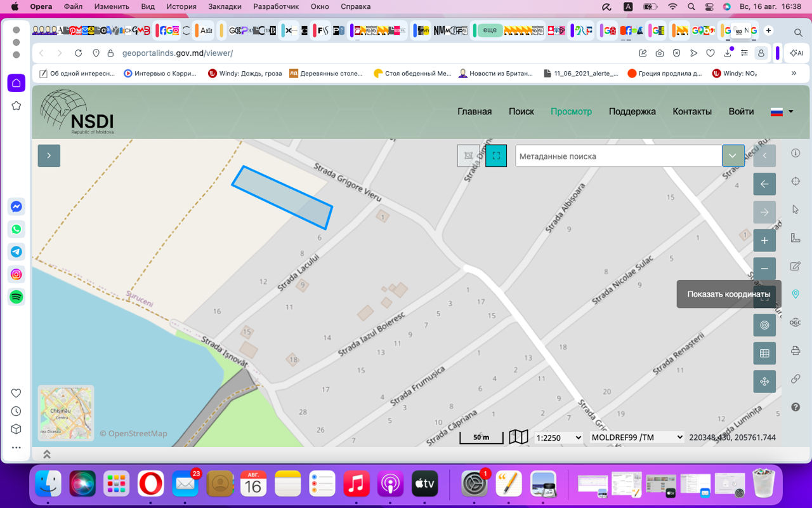The image size is (812, 508).
Task: Open the help question mark icon
Action: coord(796,406)
